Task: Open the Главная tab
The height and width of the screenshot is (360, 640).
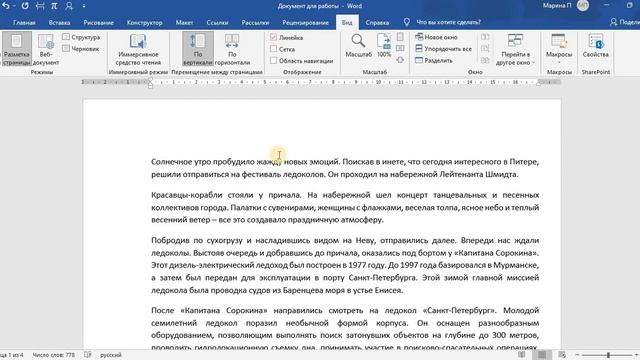Action: point(24,22)
